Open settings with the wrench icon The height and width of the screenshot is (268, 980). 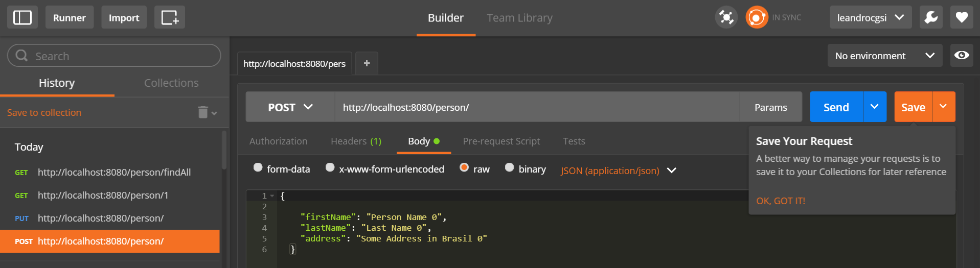point(931,17)
